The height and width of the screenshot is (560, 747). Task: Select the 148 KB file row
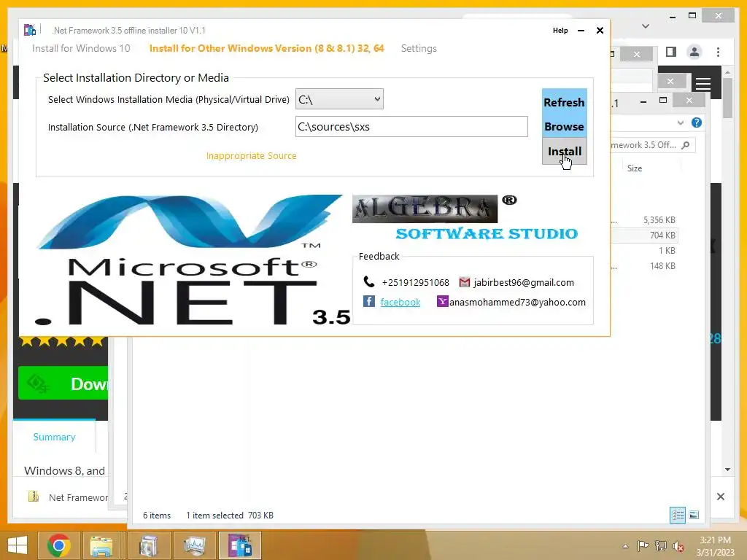[x=643, y=265]
